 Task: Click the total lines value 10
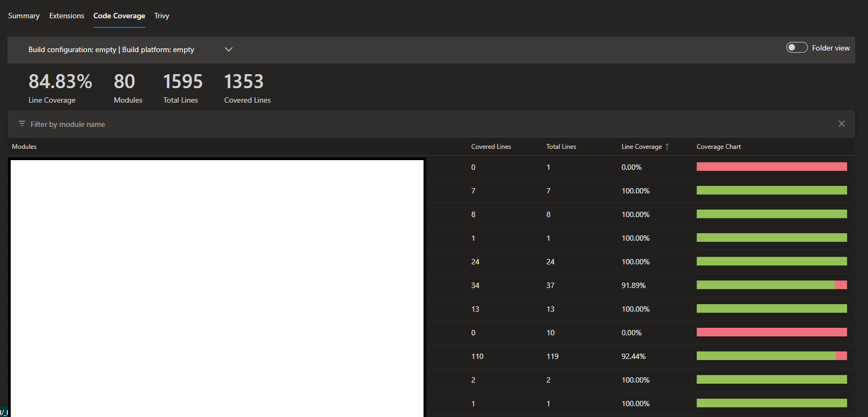(550, 333)
